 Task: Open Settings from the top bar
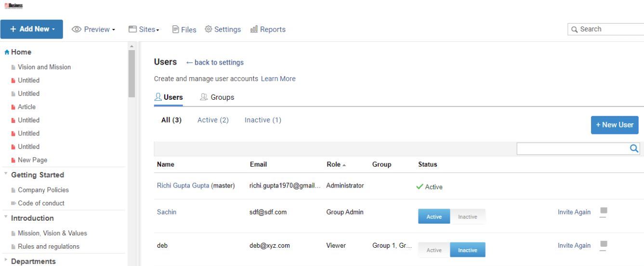(x=223, y=29)
